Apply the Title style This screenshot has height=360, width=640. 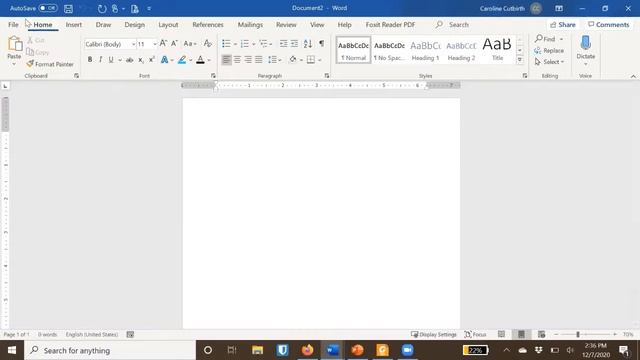click(x=497, y=50)
